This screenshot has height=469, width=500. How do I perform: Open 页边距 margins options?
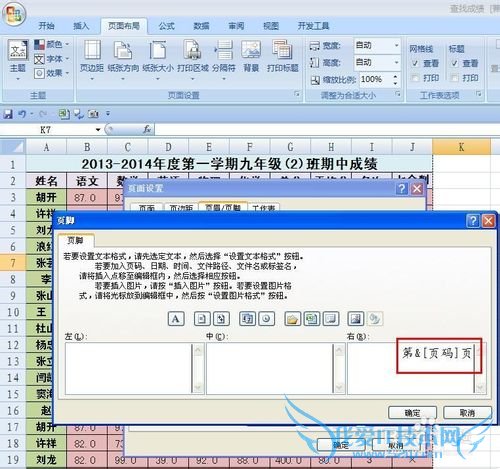(x=92, y=60)
